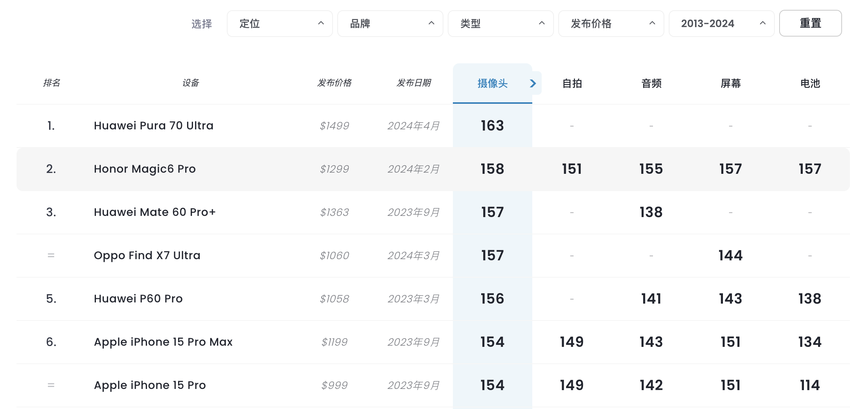The height and width of the screenshot is (409, 868).
Task: Select the 电池 battery score column
Action: (x=809, y=83)
